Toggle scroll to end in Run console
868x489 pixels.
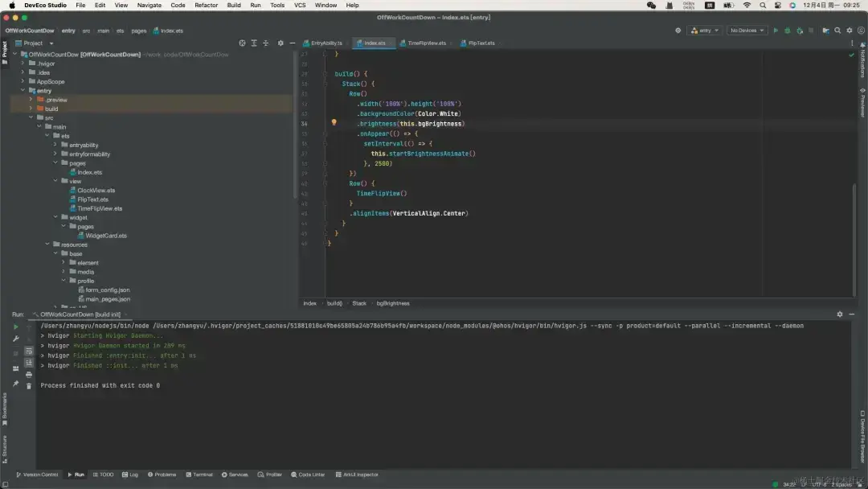click(29, 362)
